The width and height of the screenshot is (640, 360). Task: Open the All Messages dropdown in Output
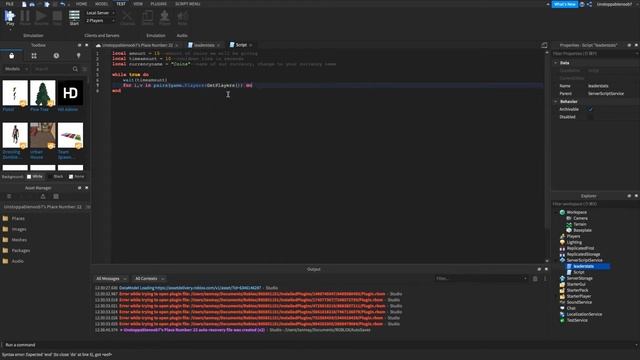111,279
